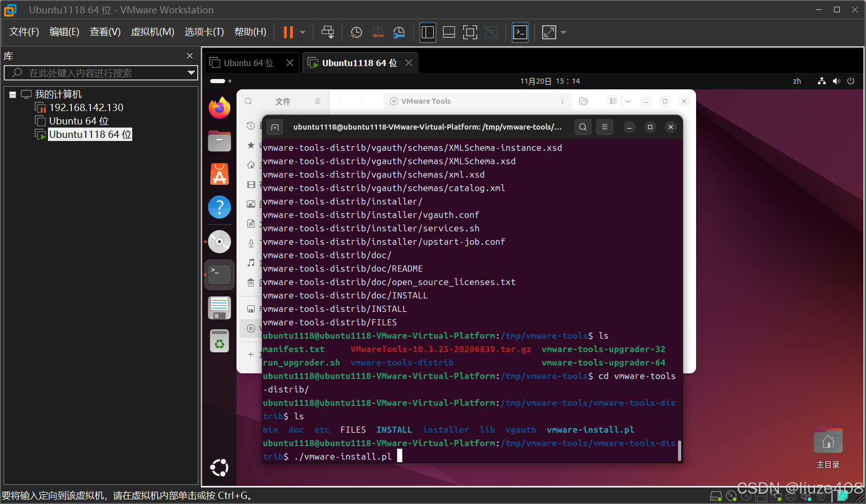Open the Files window hamburger menu
This screenshot has width=866, height=504.
318,101
